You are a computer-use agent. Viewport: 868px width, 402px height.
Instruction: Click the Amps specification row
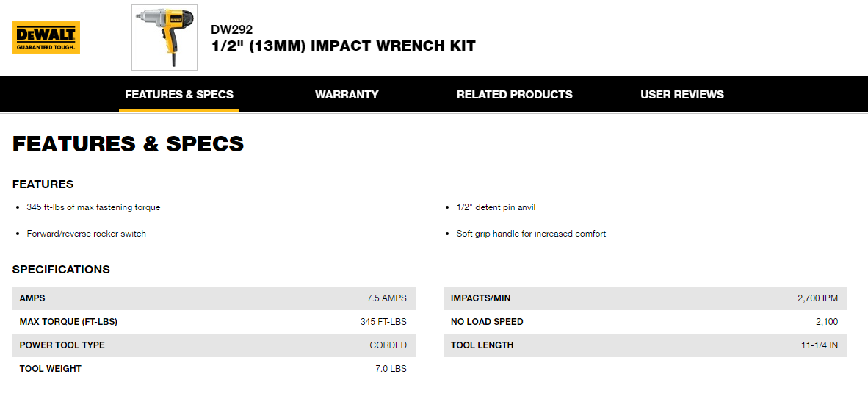214,298
